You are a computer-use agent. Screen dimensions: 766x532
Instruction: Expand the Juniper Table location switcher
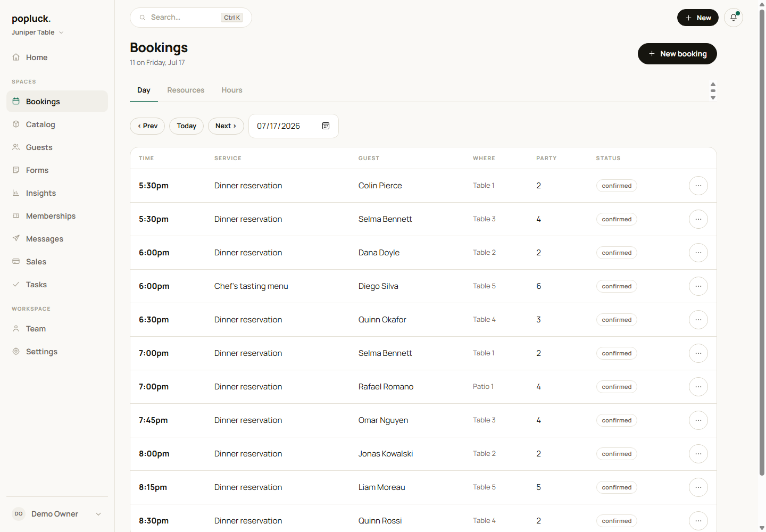pos(38,32)
